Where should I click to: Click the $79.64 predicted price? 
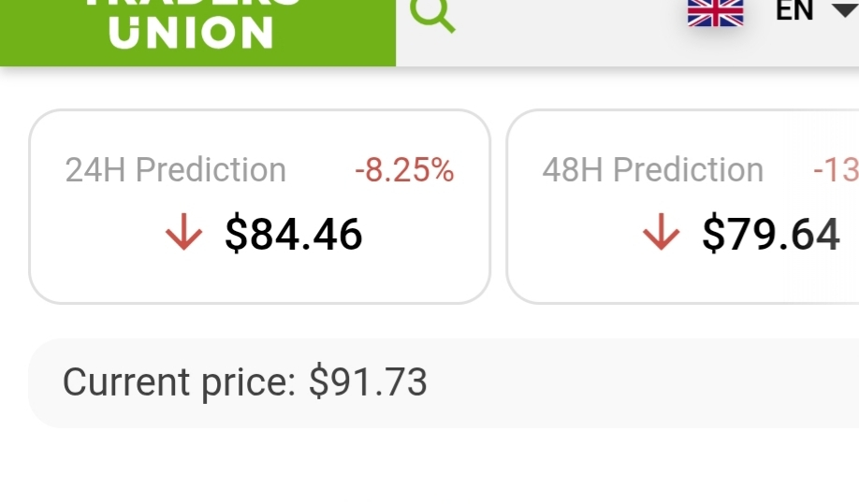pos(771,234)
